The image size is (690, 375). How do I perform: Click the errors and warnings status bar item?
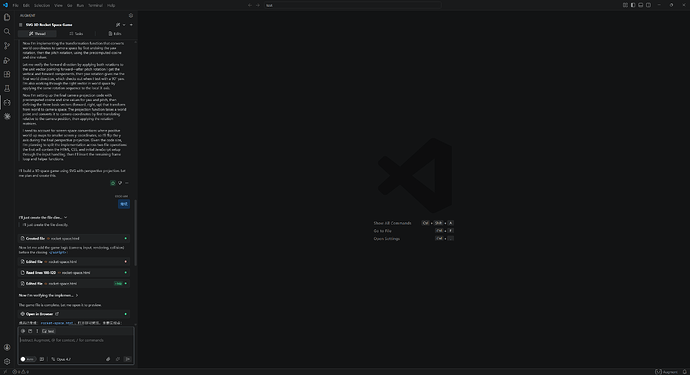(20, 371)
